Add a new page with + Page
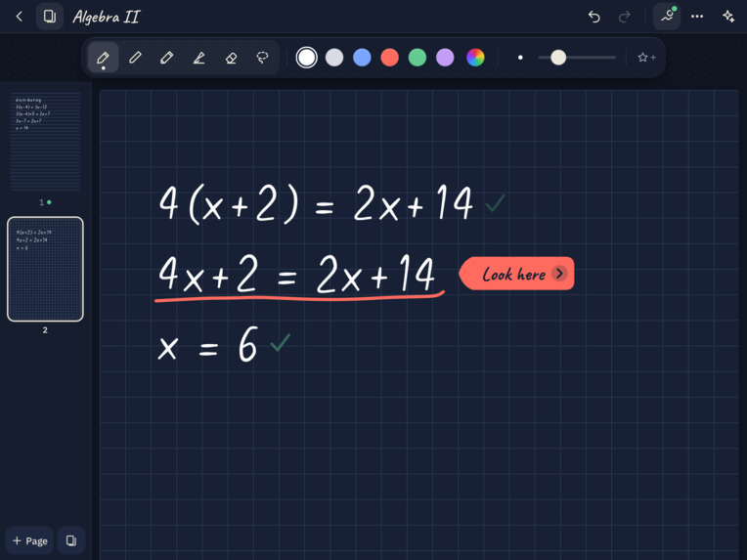This screenshot has width=747, height=560. click(x=30, y=541)
